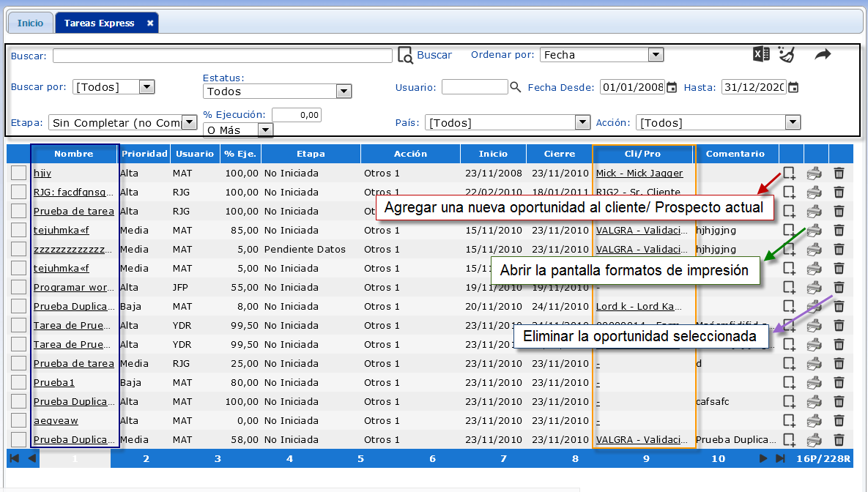This screenshot has width=868, height=492.
Task: Click the user lookup magnifier icon
Action: [x=516, y=87]
